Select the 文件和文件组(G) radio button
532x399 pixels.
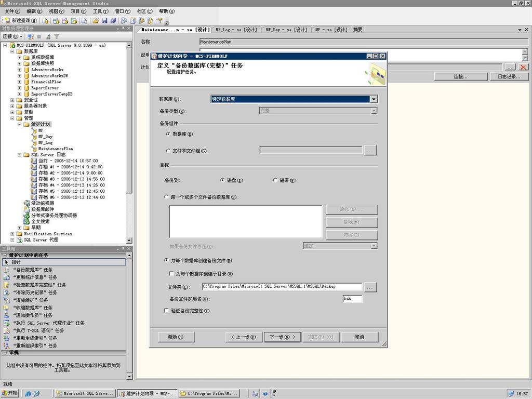(168, 151)
